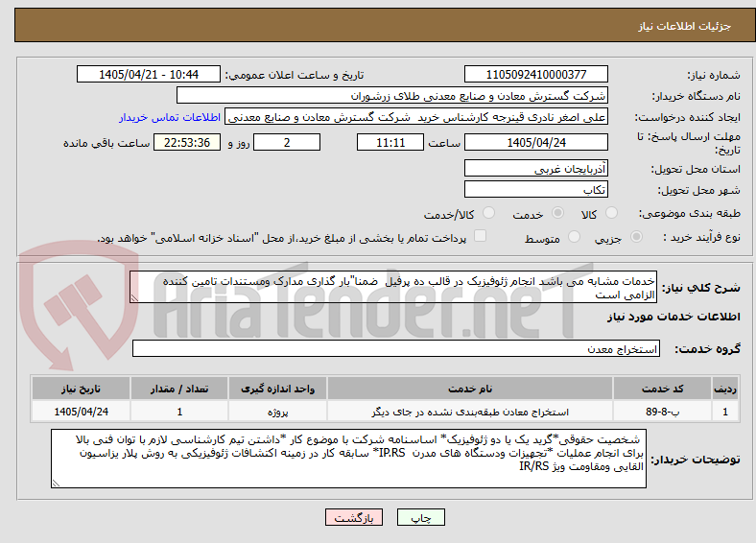Click the city field تکاب

(x=535, y=189)
